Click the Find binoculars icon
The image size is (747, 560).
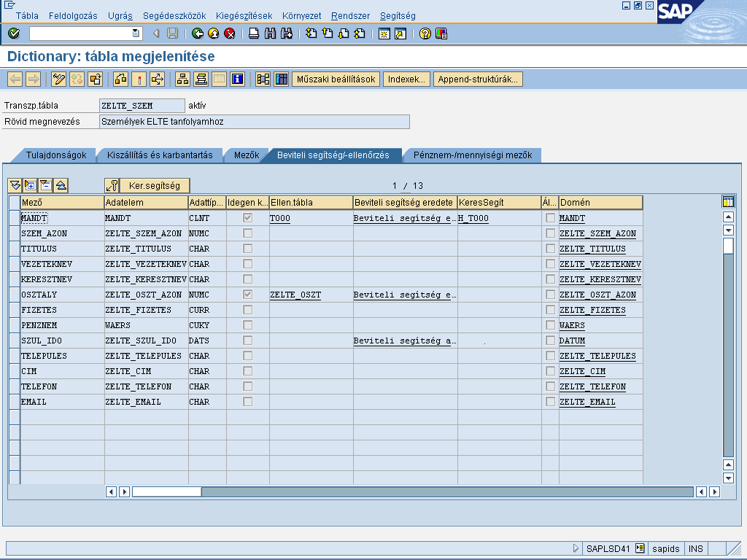pyautogui.click(x=270, y=34)
